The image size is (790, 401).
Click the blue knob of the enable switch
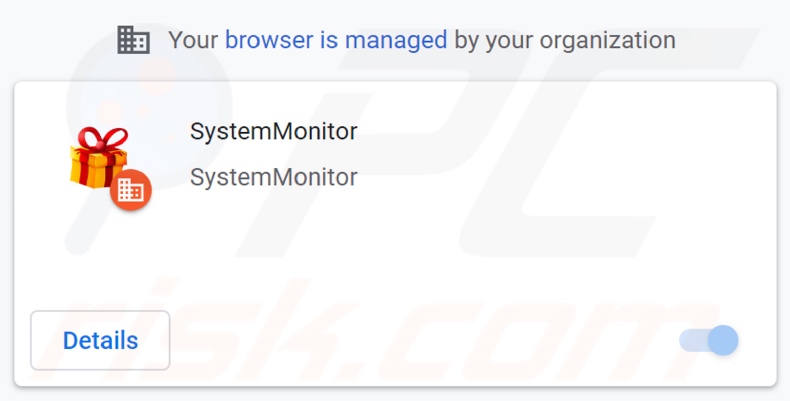point(723,340)
